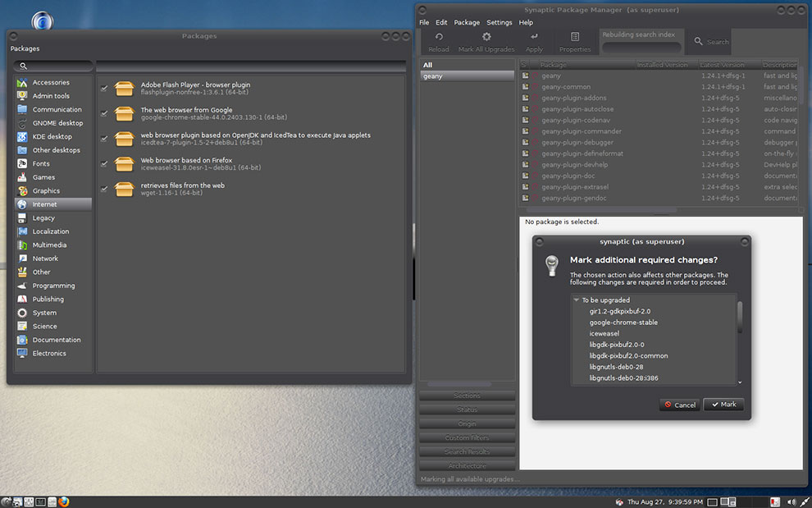
Task: Click the status box for geany package
Action: [525, 76]
